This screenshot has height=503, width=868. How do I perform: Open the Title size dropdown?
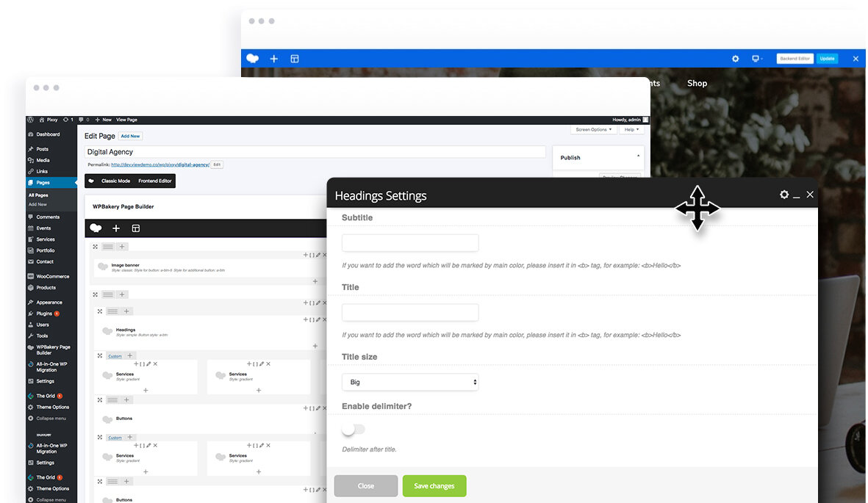[x=410, y=383]
